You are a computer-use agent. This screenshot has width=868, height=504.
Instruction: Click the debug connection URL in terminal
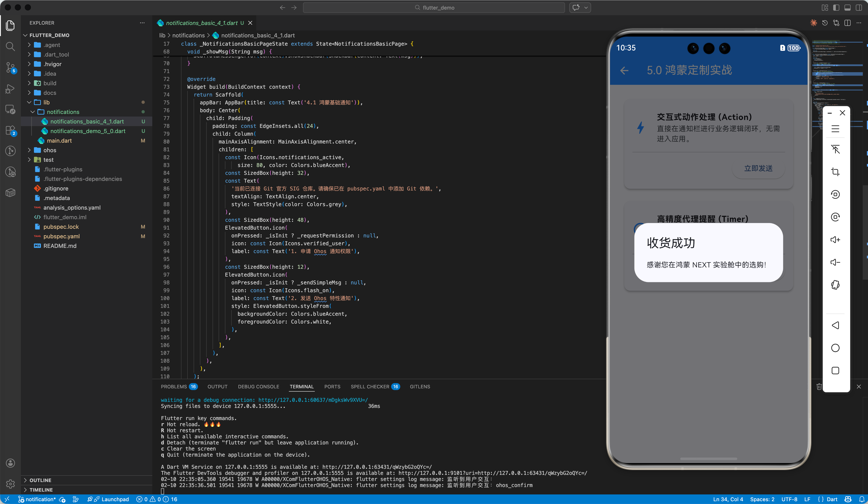313,400
